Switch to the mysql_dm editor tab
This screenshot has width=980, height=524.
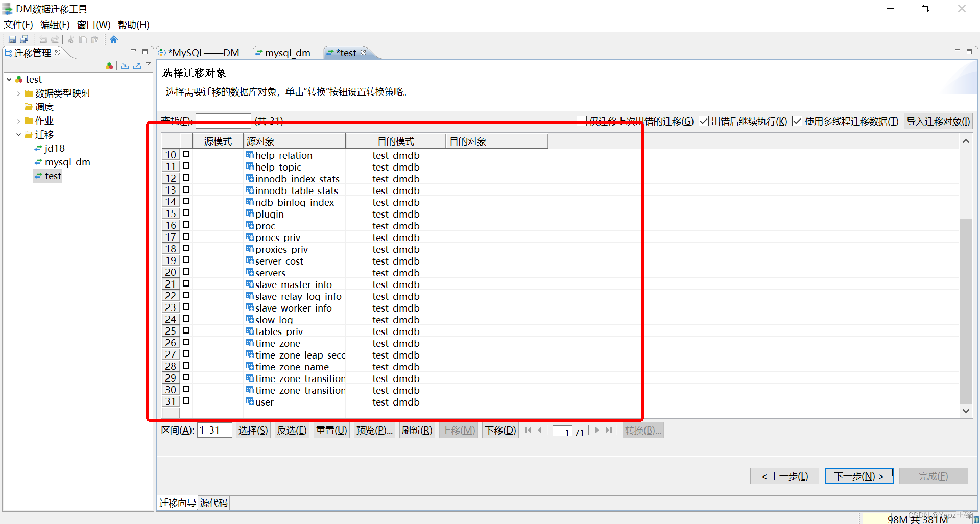pos(288,53)
